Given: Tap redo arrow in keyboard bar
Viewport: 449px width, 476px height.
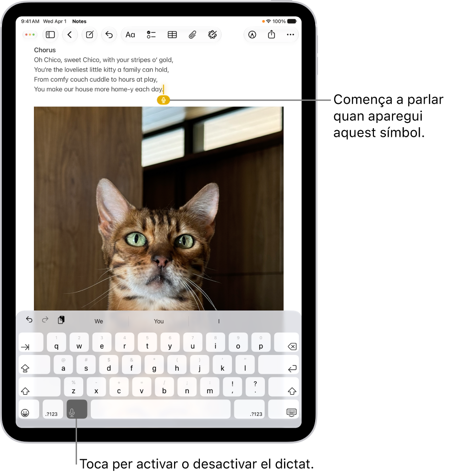Looking at the screenshot, I should click(x=45, y=320).
